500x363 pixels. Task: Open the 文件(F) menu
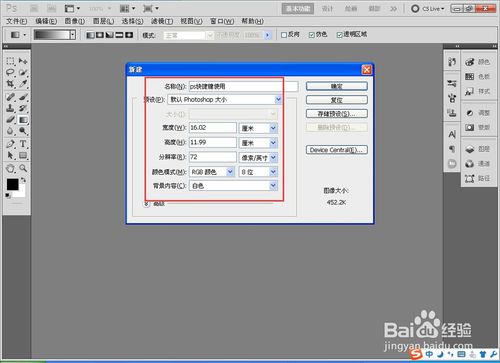pos(17,21)
